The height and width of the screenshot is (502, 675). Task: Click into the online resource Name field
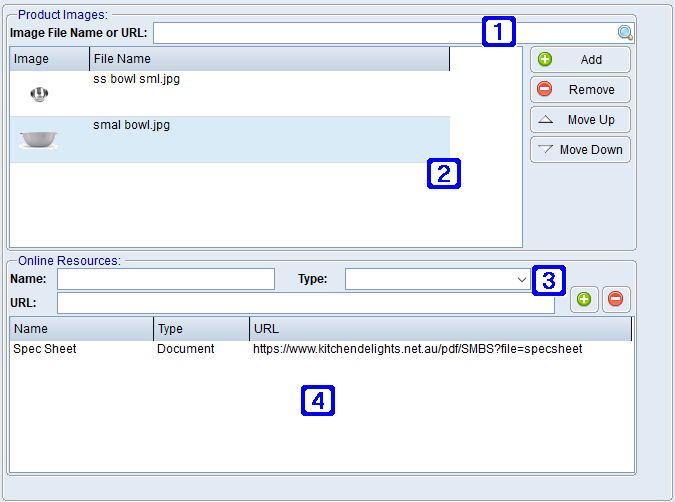(165, 279)
